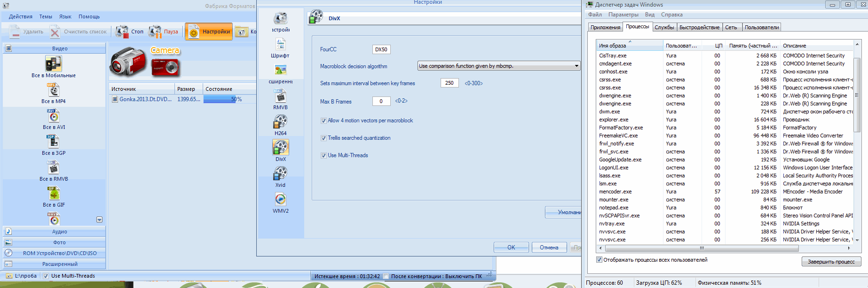The image size is (868, 288).
Task: Open the Шрифт (font) settings icon
Action: tap(280, 44)
